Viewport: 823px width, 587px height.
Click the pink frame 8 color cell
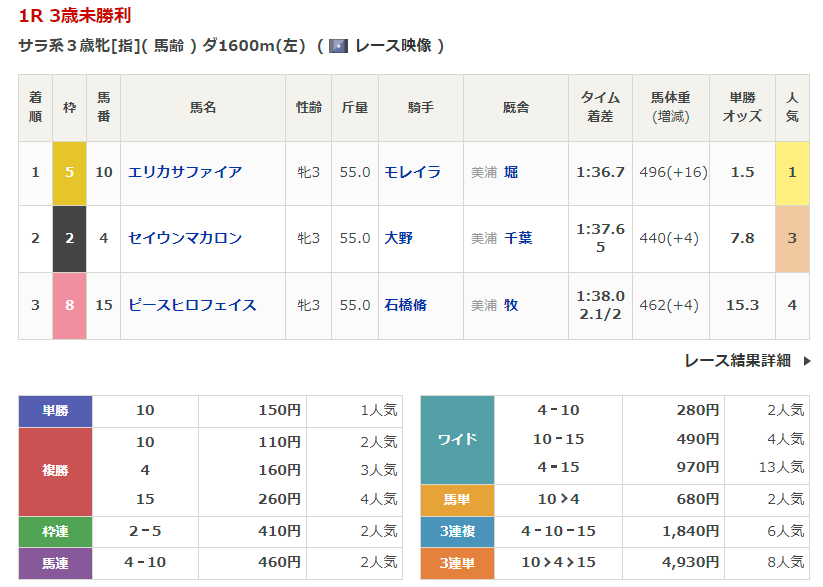[69, 305]
